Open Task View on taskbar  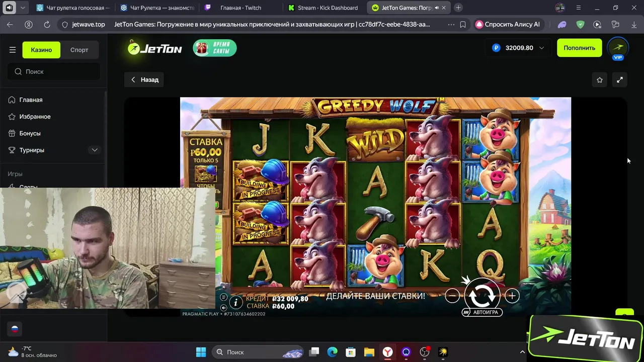tap(314, 352)
